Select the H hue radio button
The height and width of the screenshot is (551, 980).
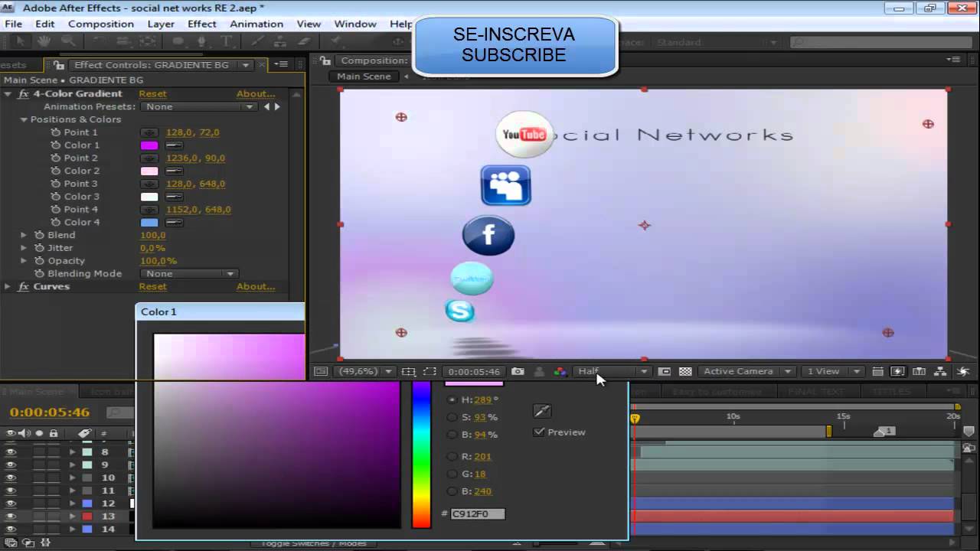pyautogui.click(x=452, y=399)
